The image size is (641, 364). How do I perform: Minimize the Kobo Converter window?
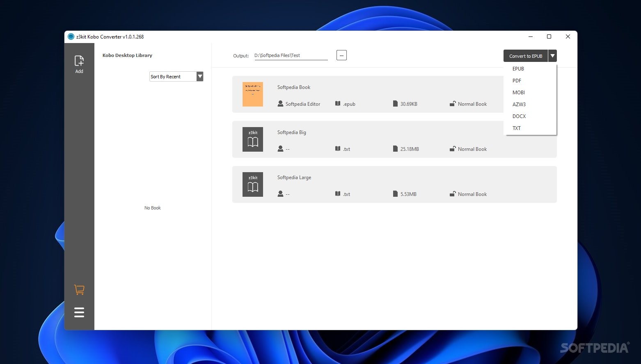click(531, 36)
